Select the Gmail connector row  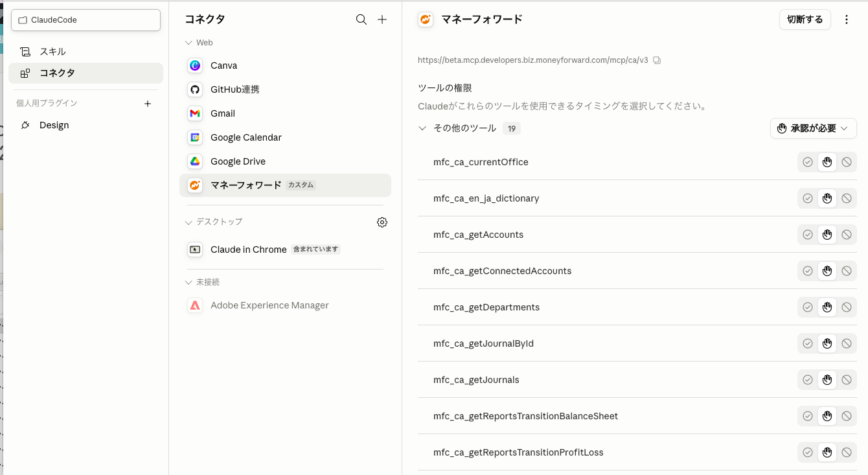pos(285,113)
